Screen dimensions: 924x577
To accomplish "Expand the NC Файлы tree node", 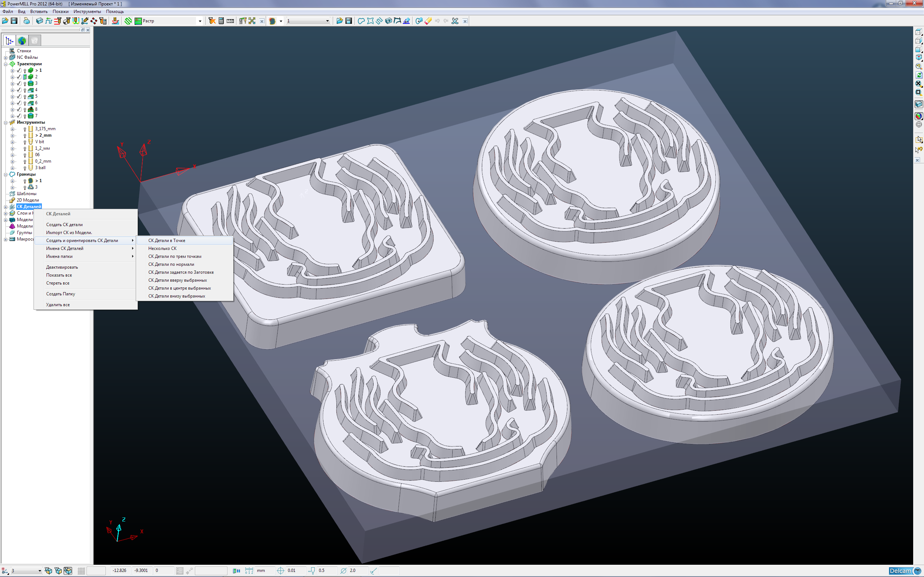I will (x=6, y=58).
